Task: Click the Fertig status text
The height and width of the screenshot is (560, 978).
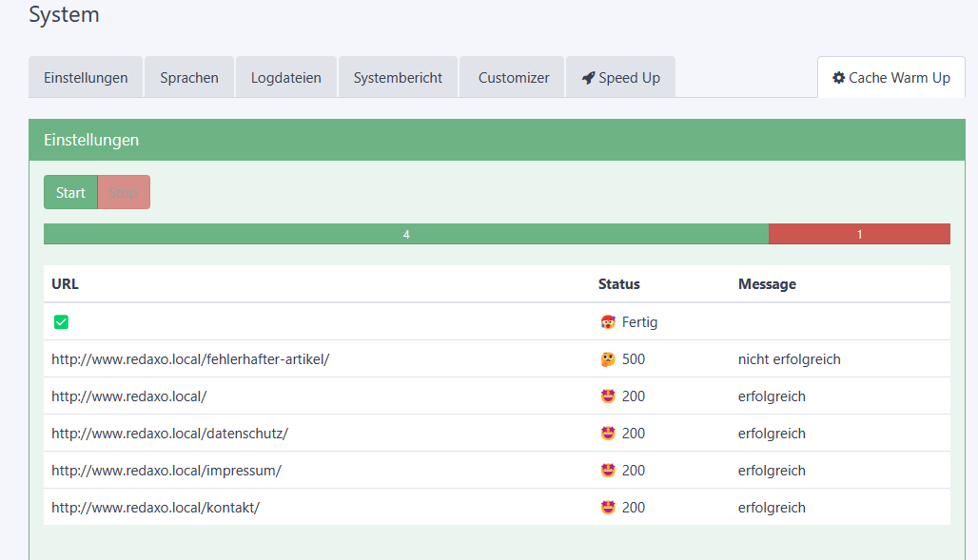Action: click(x=639, y=322)
